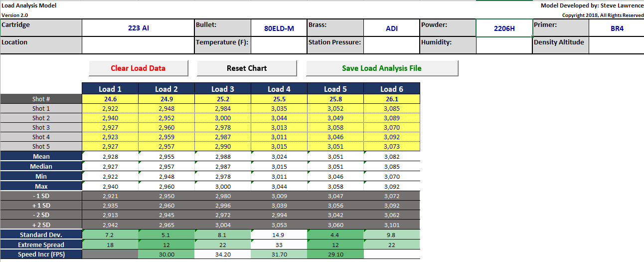The image size is (644, 262).
Task: Select the Load 3 Mean value 2,988
Action: tap(223, 157)
